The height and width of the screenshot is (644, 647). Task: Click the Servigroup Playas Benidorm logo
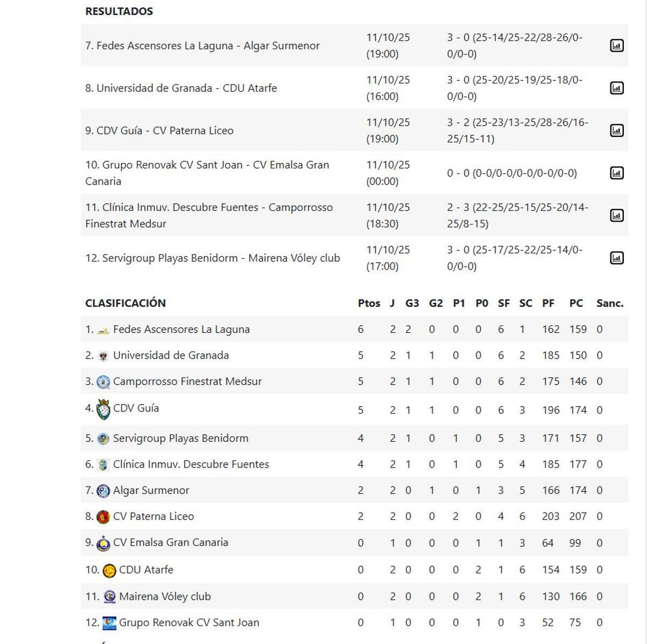(x=102, y=438)
